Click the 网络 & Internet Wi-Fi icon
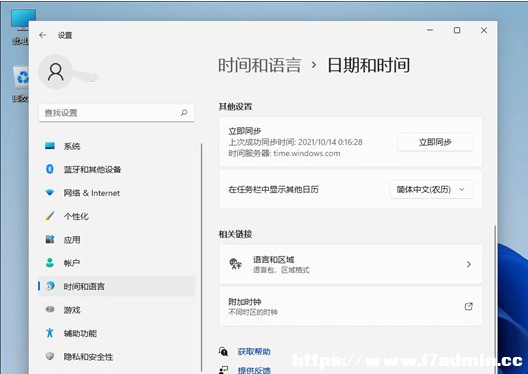Screen dimensions: 528x374 tap(50, 193)
